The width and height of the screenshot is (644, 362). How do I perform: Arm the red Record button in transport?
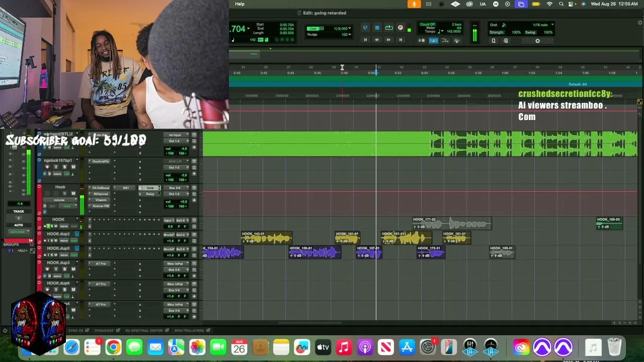[400, 28]
